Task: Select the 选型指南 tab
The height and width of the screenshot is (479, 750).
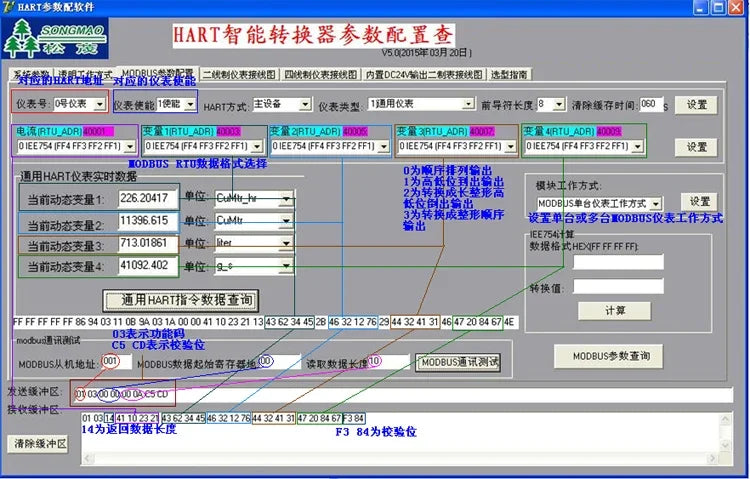Action: pyautogui.click(x=509, y=75)
